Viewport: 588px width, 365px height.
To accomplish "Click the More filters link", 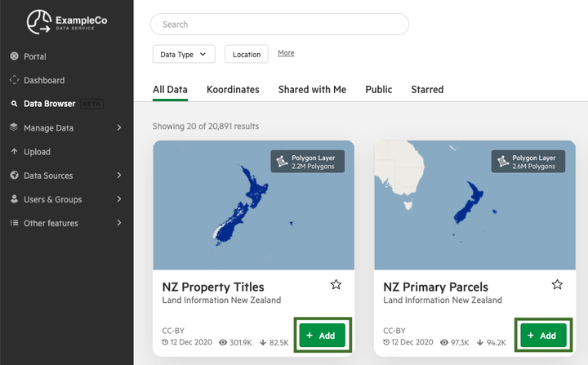I will coord(286,53).
